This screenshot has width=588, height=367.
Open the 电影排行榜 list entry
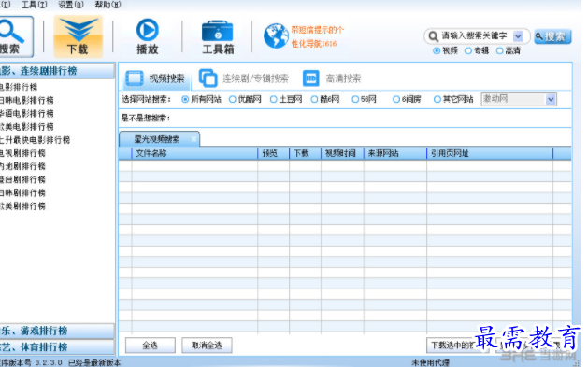[x=19, y=87]
